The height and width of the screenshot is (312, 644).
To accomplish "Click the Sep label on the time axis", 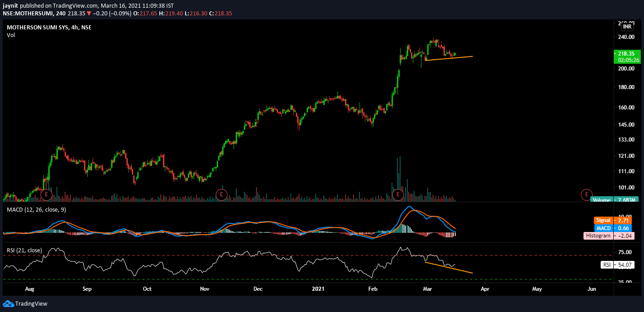I will tap(87, 288).
